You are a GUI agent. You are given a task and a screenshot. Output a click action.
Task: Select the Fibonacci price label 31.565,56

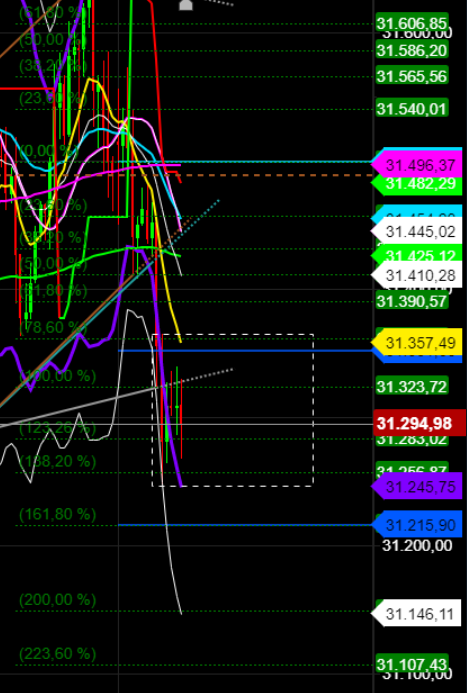(x=412, y=76)
